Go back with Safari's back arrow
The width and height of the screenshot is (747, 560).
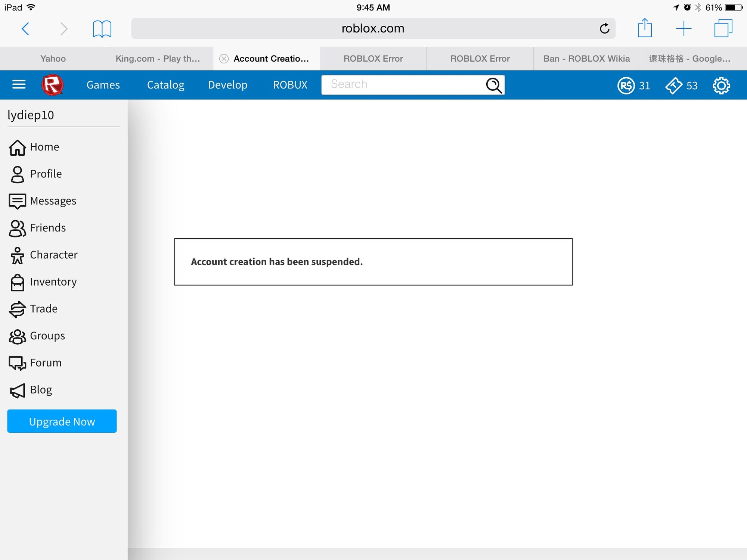pos(25,28)
